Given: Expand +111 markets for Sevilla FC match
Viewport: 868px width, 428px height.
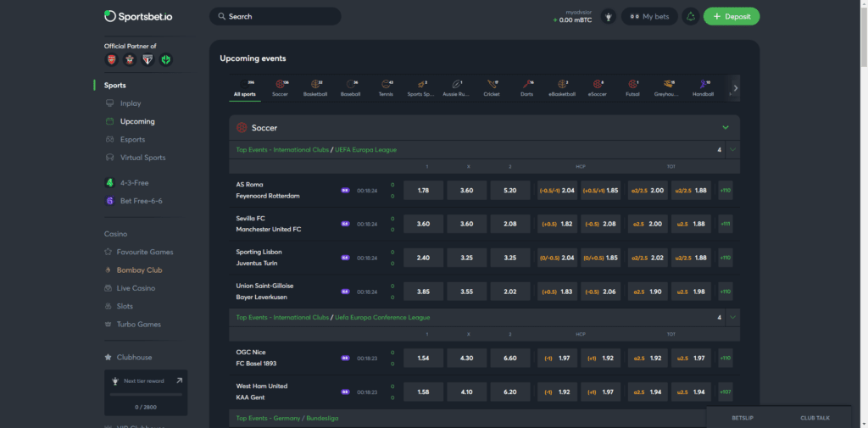Looking at the screenshot, I should click(x=726, y=225).
